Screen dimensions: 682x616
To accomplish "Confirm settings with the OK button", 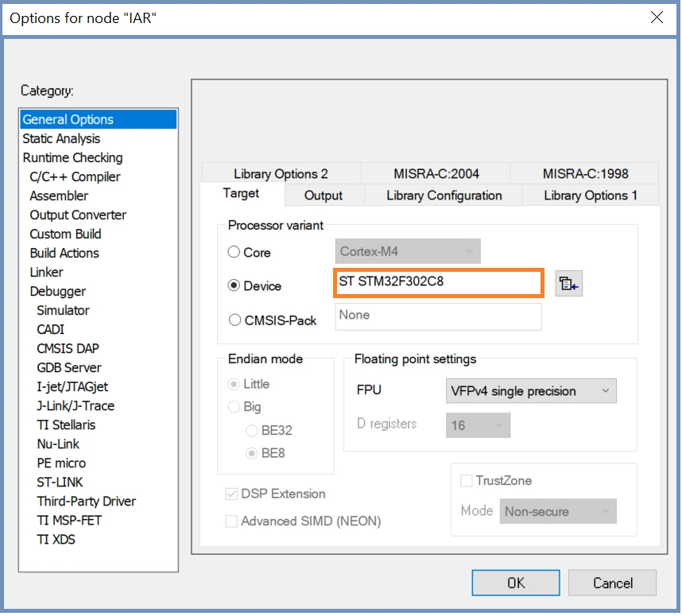I will pyautogui.click(x=516, y=583).
